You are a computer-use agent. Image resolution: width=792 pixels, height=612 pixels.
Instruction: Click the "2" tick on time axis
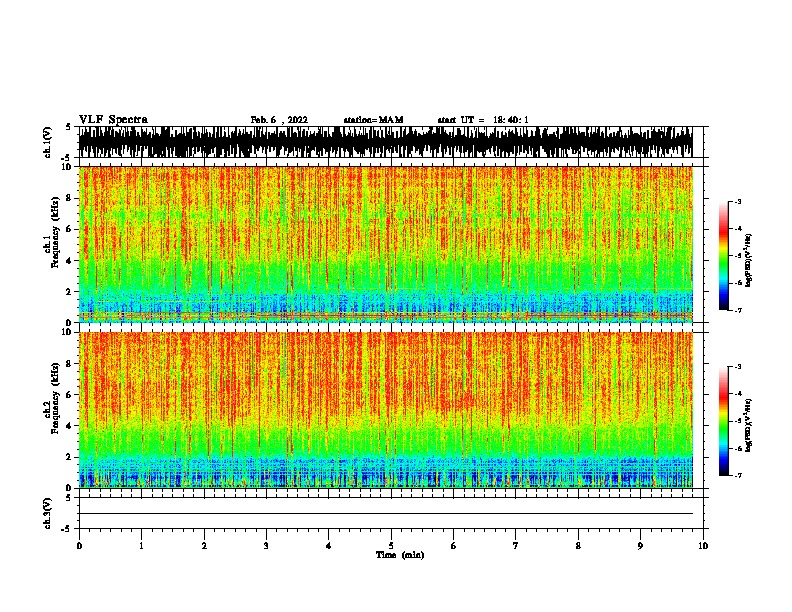pos(204,546)
